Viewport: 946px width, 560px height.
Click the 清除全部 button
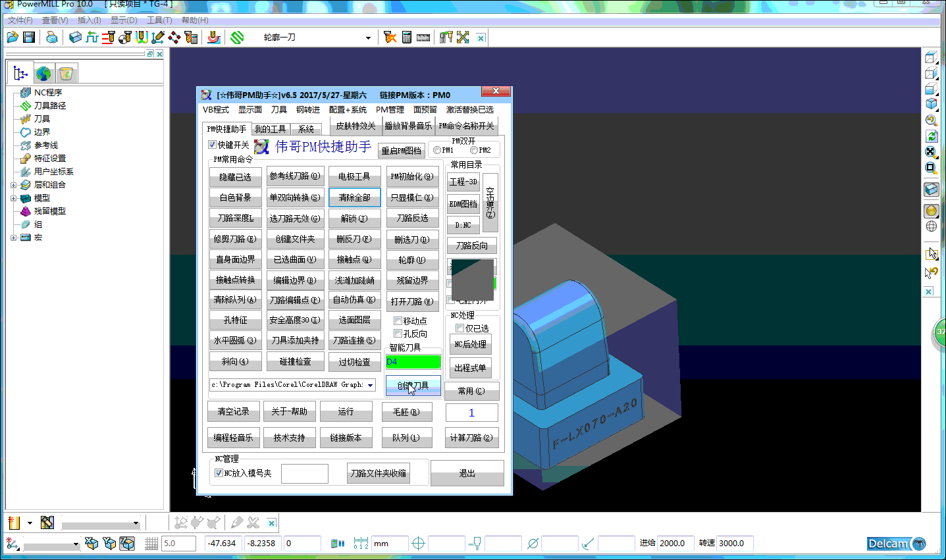(x=354, y=197)
